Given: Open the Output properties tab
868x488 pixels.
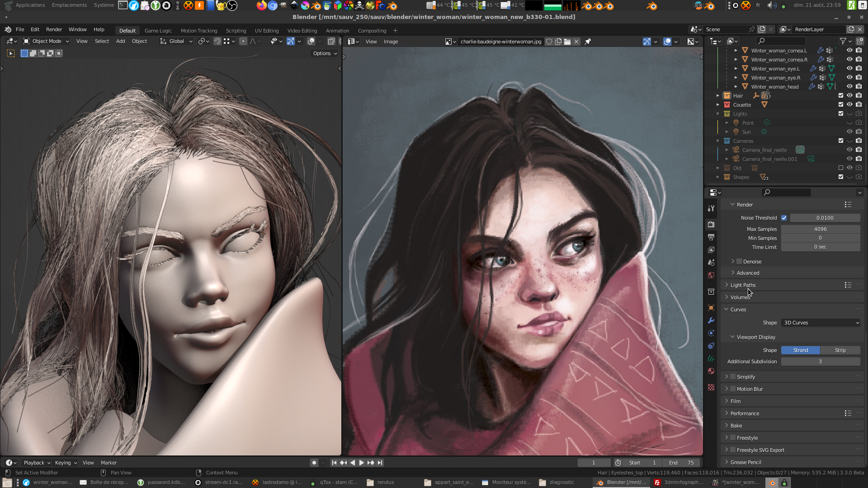Looking at the screenshot, I should [711, 237].
